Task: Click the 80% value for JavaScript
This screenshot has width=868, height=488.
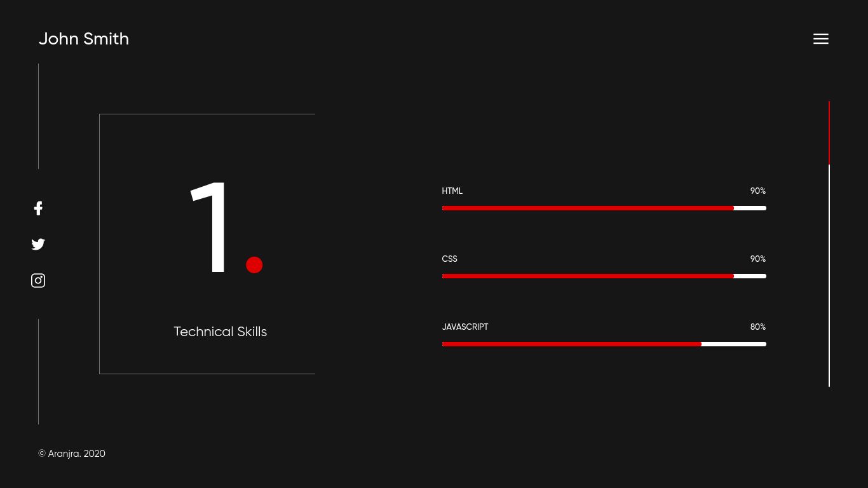Action: [757, 327]
